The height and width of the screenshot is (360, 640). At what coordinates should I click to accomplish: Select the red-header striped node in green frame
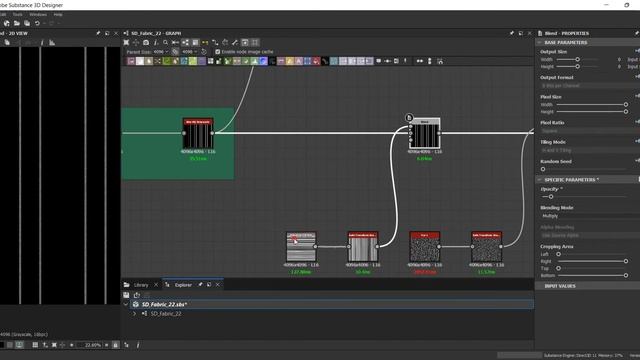pos(198,134)
